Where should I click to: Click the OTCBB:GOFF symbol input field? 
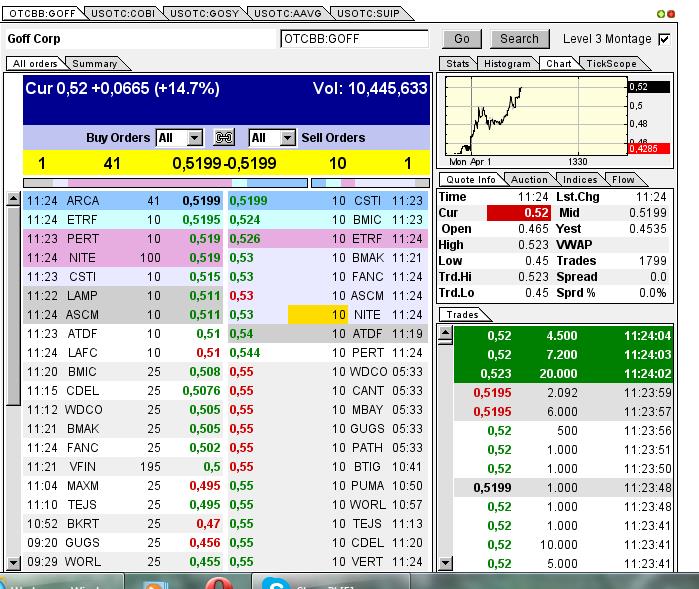click(x=354, y=39)
